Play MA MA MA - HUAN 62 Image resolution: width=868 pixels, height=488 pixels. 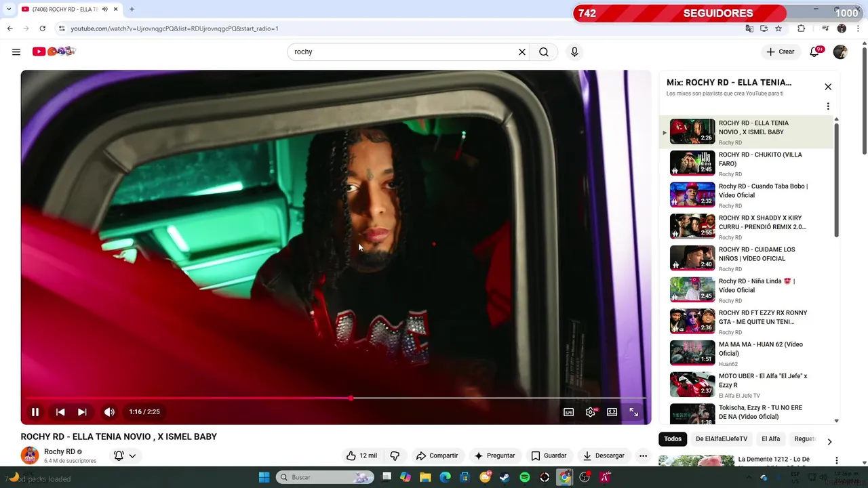point(746,353)
